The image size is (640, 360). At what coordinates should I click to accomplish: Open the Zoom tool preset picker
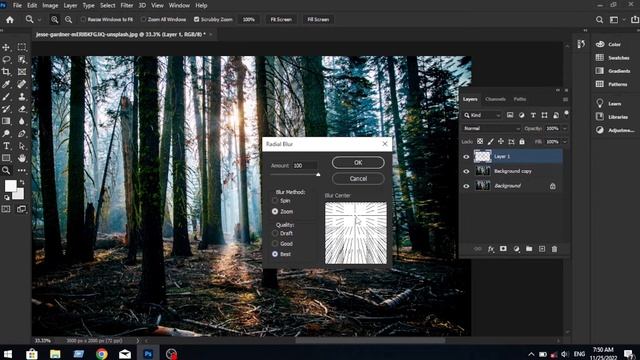tap(39, 20)
